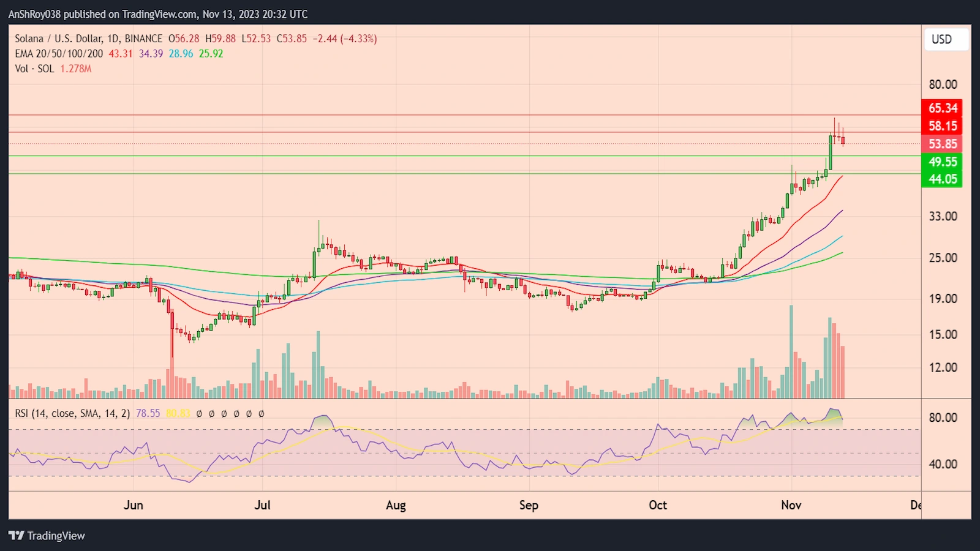Toggle the Vol · SOL volume indicator
This screenshot has width=980, height=551.
34,69
